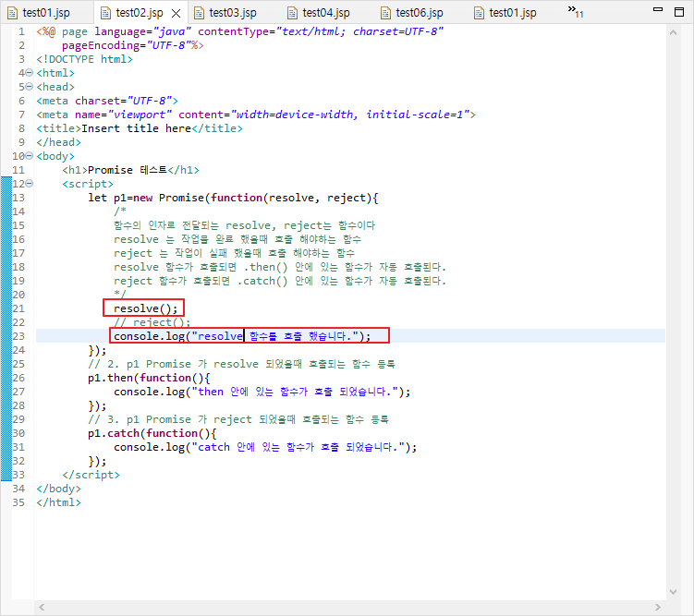This screenshot has height=616, width=694.
Task: Collapse the head tag on line 5
Action: [30, 86]
